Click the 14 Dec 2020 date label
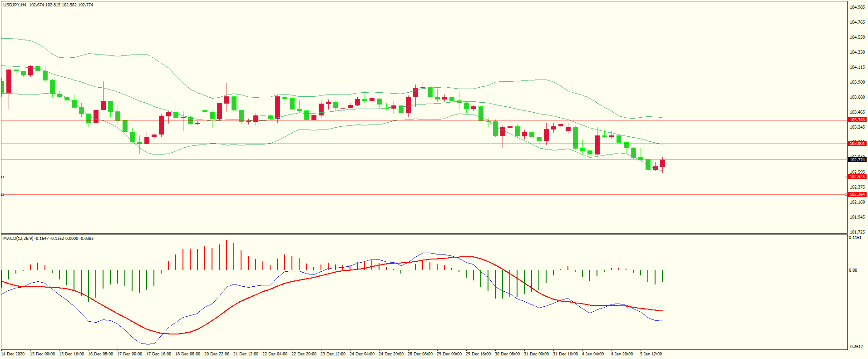The height and width of the screenshot is (359, 868). point(13,354)
